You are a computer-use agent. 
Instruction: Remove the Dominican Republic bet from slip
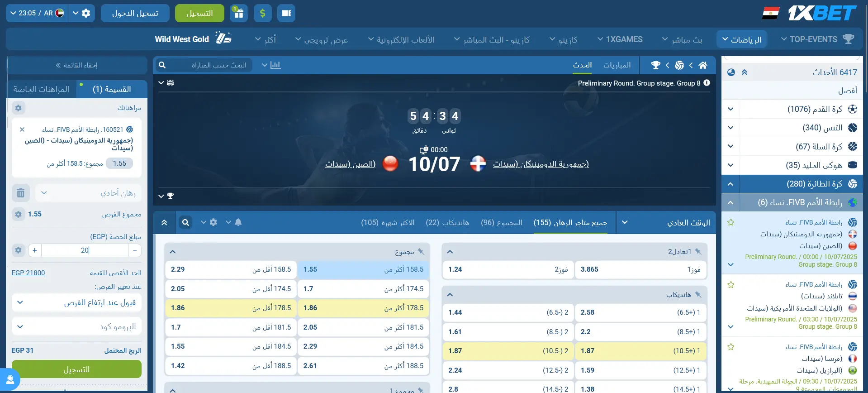pyautogui.click(x=22, y=129)
